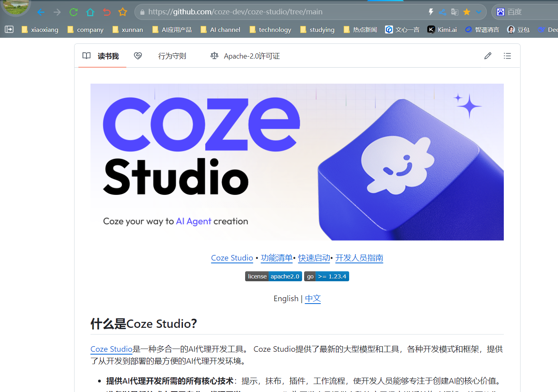Image resolution: width=558 pixels, height=392 pixels.
Task: Open the Apache-2.0许可证 tab
Action: (x=251, y=56)
